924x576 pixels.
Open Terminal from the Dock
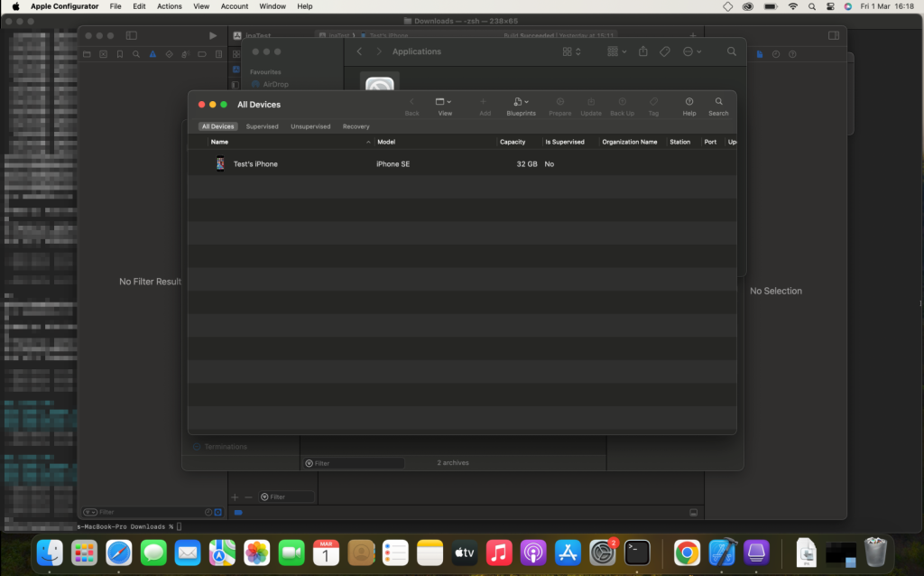click(638, 552)
